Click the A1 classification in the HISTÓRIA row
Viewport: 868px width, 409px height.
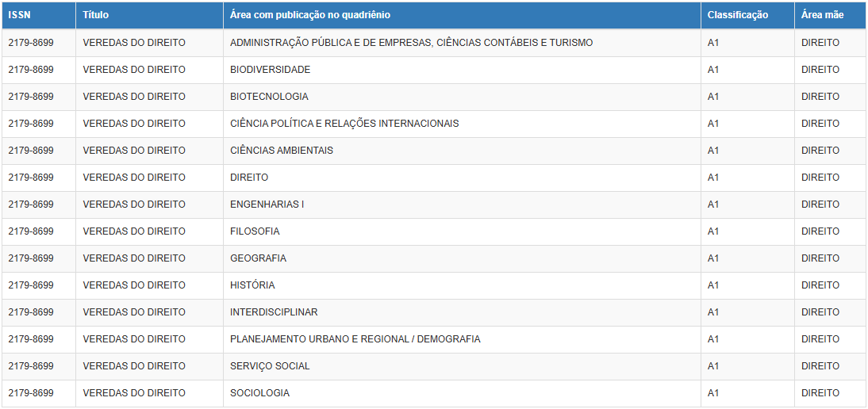[x=713, y=285]
